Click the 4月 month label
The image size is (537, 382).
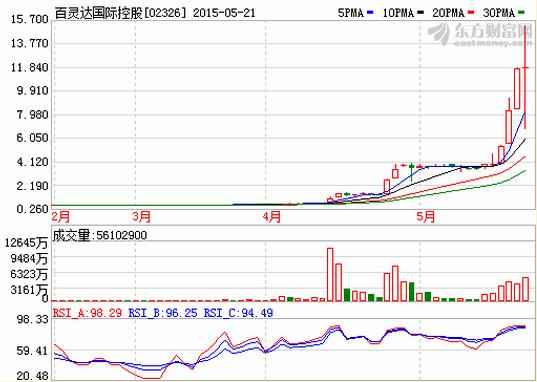point(272,217)
